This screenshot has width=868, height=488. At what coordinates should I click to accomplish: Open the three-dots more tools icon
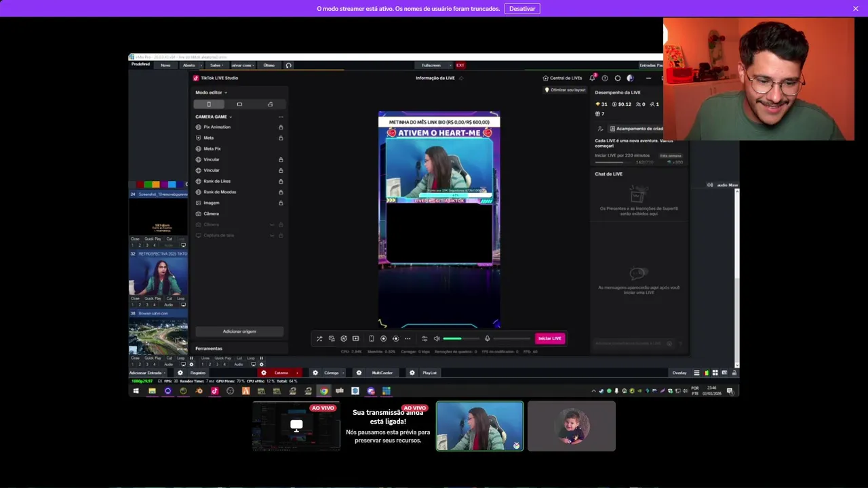tap(408, 338)
